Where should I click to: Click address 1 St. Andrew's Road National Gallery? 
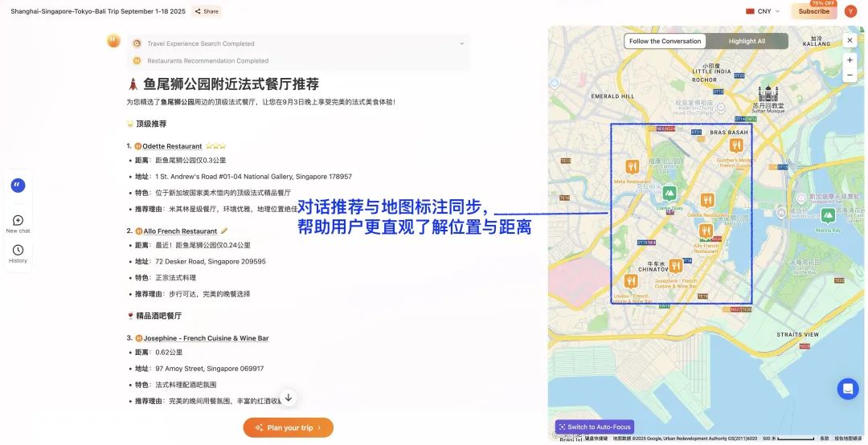(253, 177)
